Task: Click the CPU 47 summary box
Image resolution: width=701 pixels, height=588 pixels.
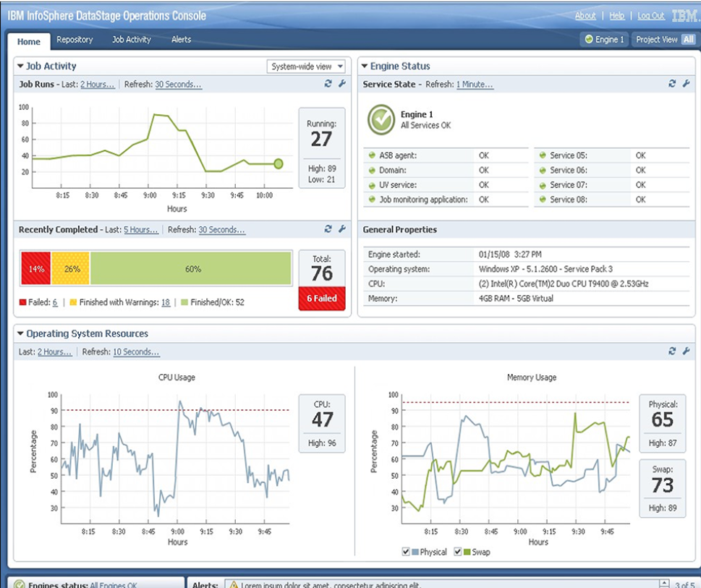Action: pyautogui.click(x=322, y=423)
